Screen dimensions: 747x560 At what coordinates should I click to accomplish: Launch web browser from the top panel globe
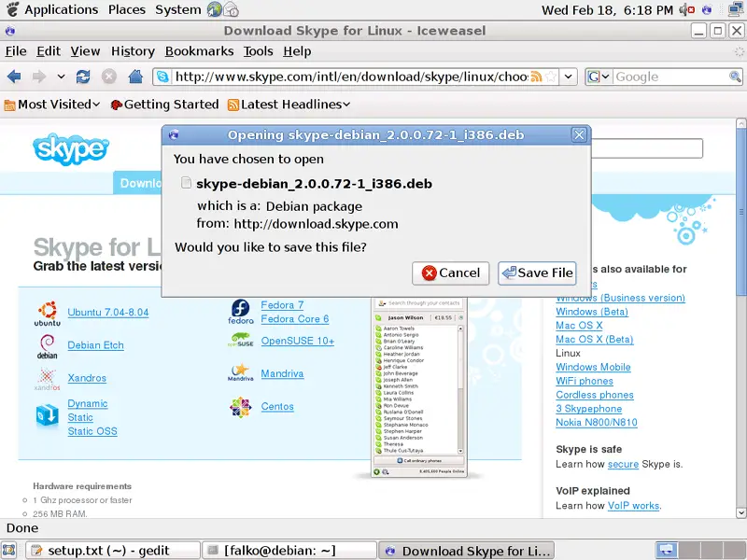(215, 9)
